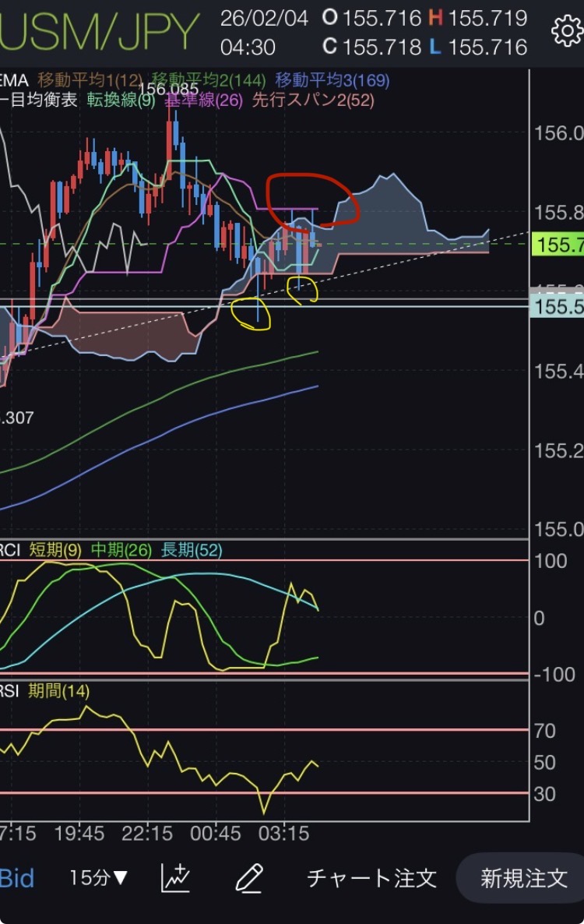Screen dimensions: 584x924
Task: Tap the 移動平均3(169) EMA legend
Action: pyautogui.click(x=332, y=79)
